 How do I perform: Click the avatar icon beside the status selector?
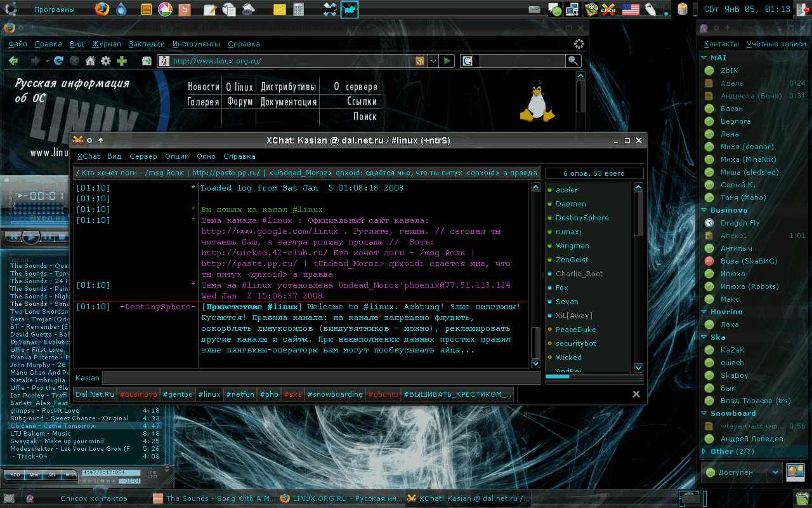795,471
